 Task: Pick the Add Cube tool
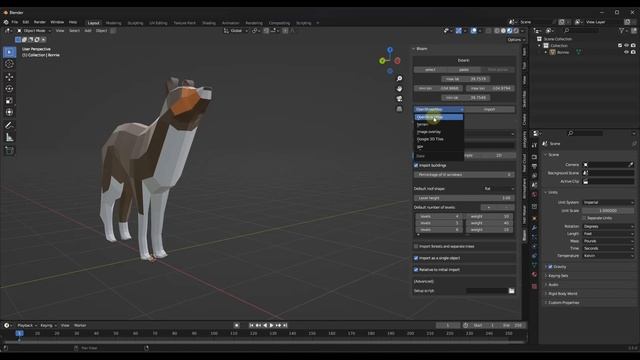pos(9,151)
